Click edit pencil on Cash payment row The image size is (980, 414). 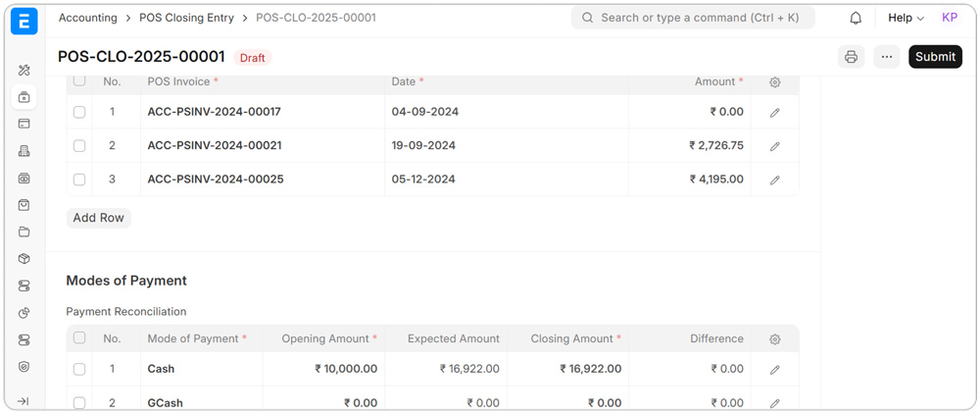tap(774, 370)
